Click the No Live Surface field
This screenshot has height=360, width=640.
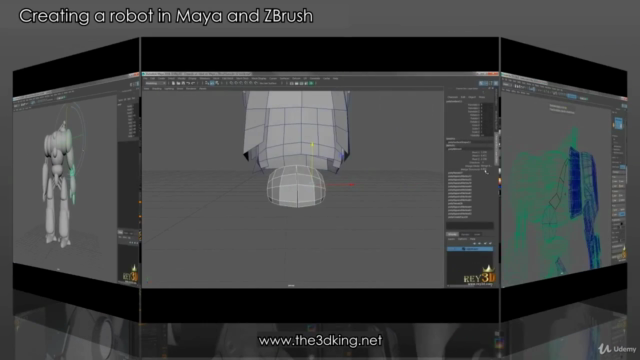pos(268,83)
